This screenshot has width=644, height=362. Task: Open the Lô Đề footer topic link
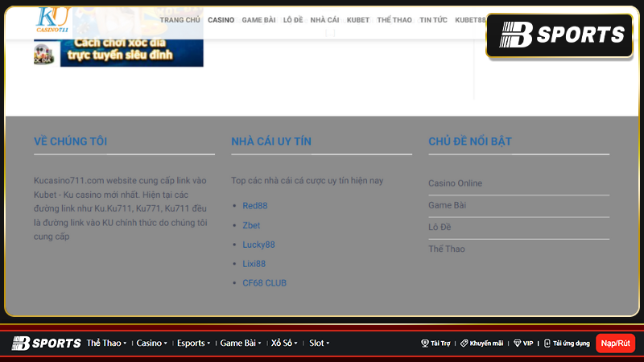click(x=440, y=227)
